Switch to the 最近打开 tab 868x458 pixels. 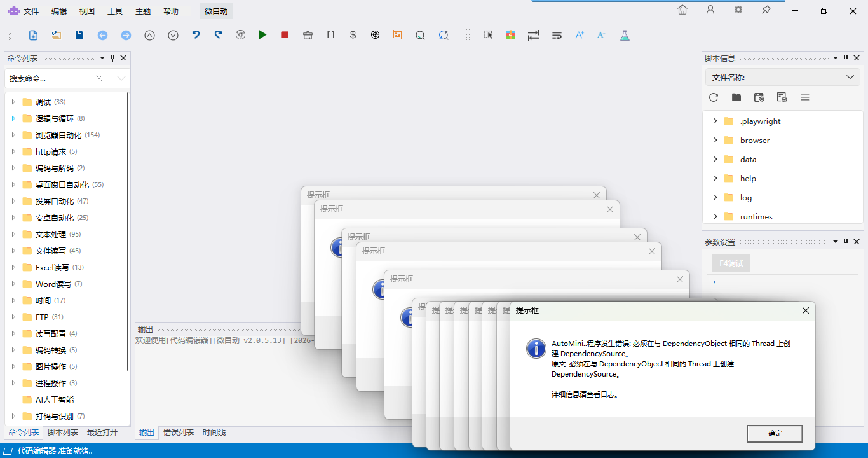point(102,433)
